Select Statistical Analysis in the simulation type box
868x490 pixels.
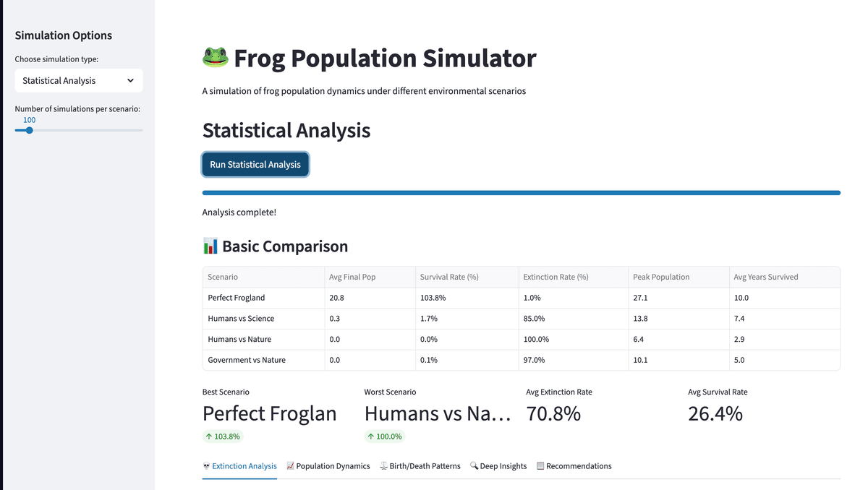[78, 80]
